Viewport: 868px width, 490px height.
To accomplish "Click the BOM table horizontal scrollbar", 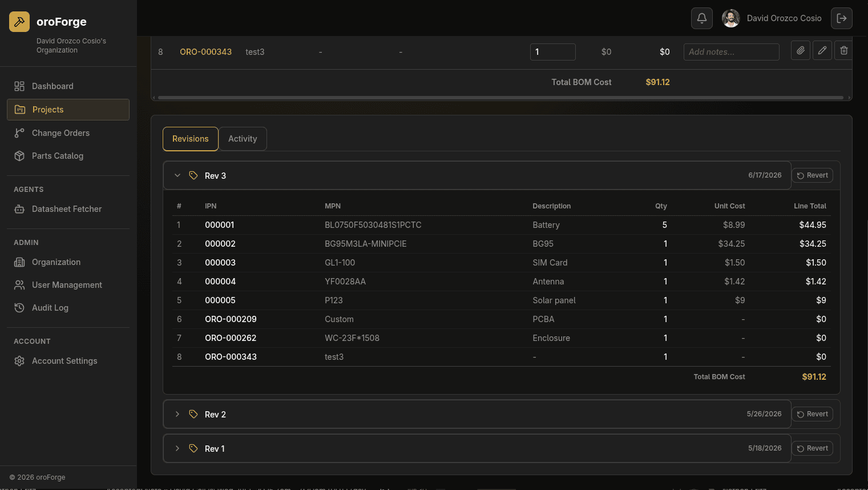I will (501, 98).
